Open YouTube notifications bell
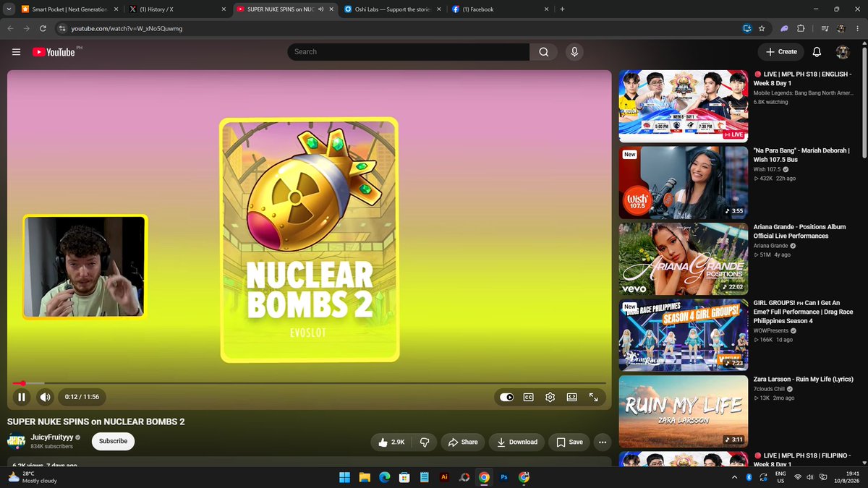868x488 pixels. (817, 52)
